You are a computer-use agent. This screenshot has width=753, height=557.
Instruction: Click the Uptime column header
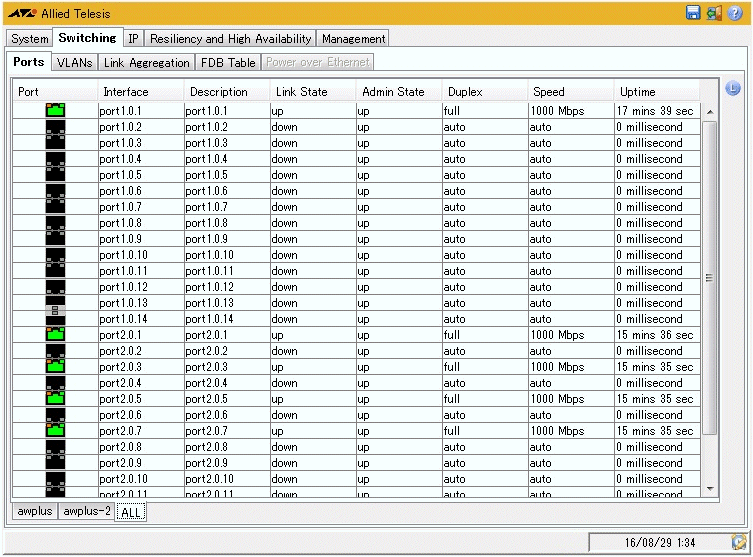638,91
